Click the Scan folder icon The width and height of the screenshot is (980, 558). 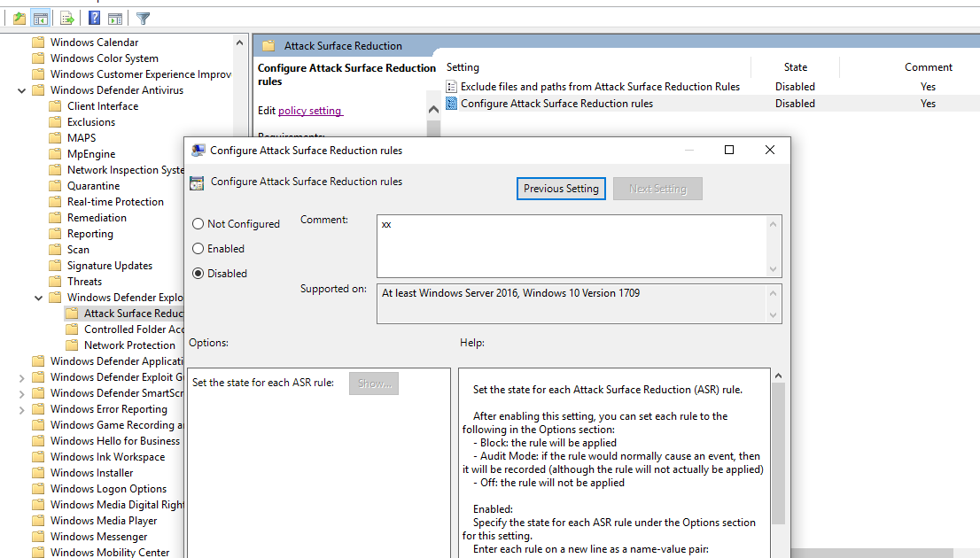click(55, 250)
